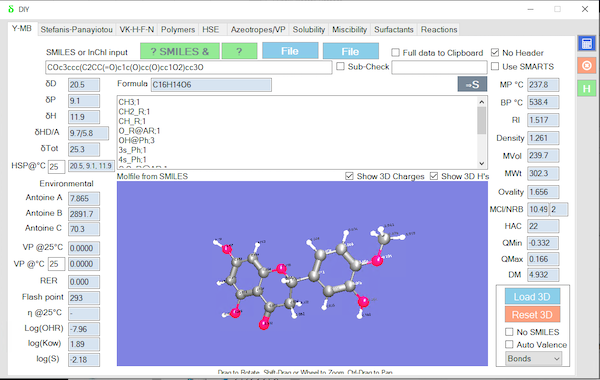Image resolution: width=600 pixels, height=380 pixels.
Task: Select the Y-MB tab
Action: tap(22, 29)
